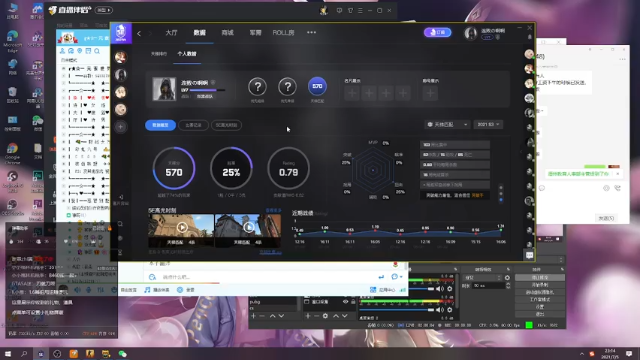The width and height of the screenshot is (640, 360).
Task: Open the 2021 S3 season dropdown
Action: click(488, 124)
